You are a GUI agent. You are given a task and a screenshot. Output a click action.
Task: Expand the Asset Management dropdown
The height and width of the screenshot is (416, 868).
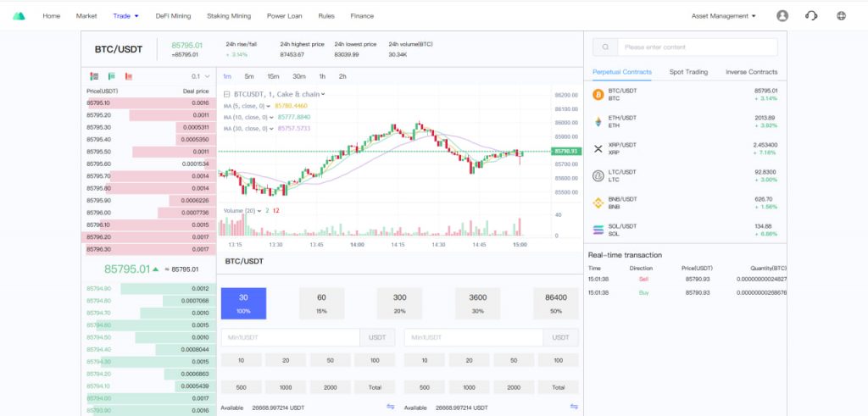point(724,16)
